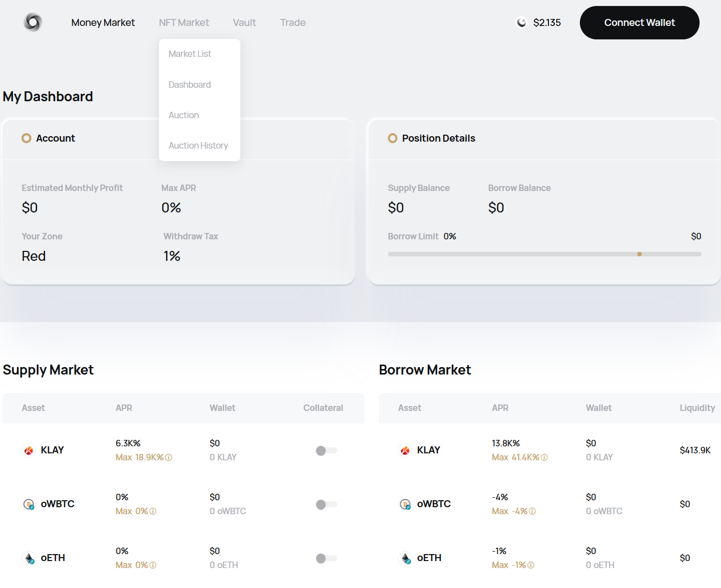Click the oWBTC row in Borrow Market
The height and width of the screenshot is (588, 721).
550,504
